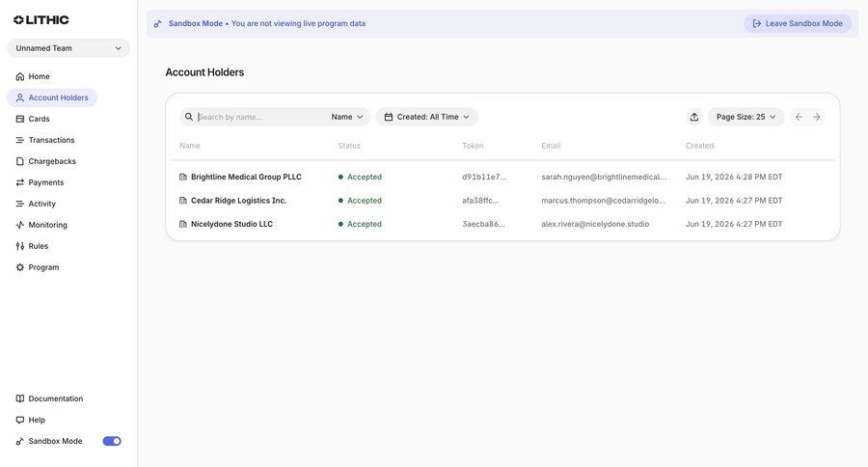The width and height of the screenshot is (868, 467).
Task: Go to Account Holders in sidebar
Action: point(52,97)
